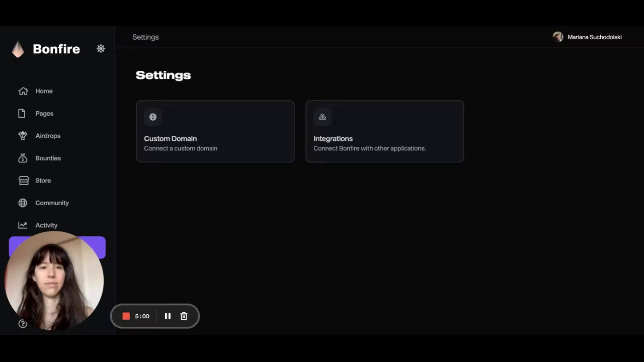Image resolution: width=644 pixels, height=362 pixels.
Task: Click the Activity chart icon
Action: (23, 225)
